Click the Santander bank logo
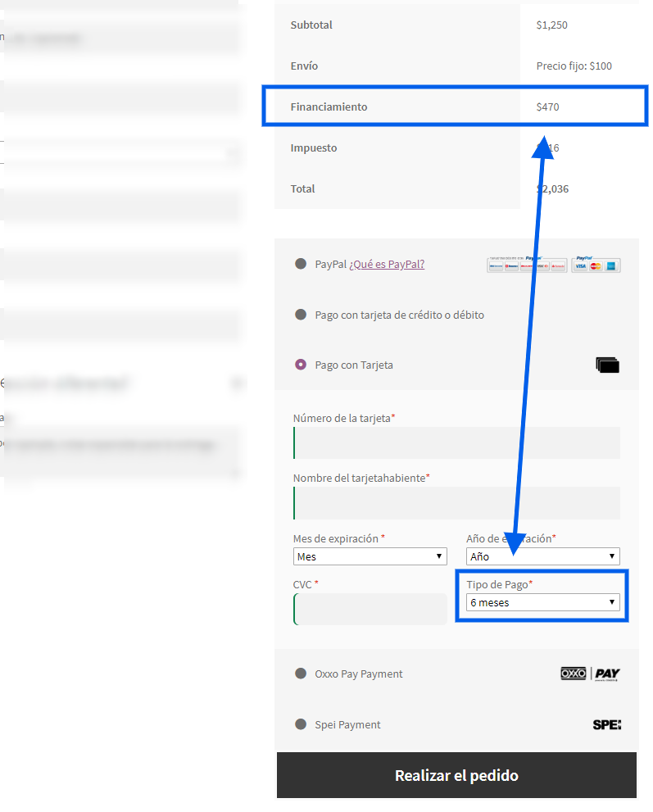The image size is (653, 812). click(x=558, y=266)
